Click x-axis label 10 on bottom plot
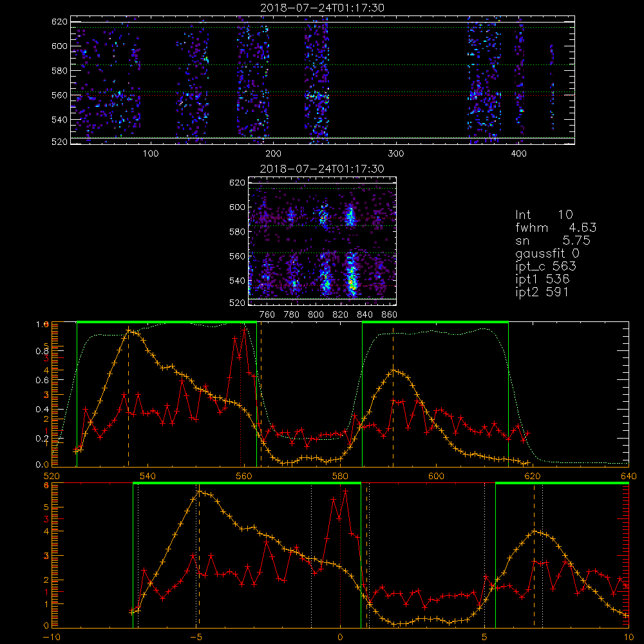 pos(629,638)
